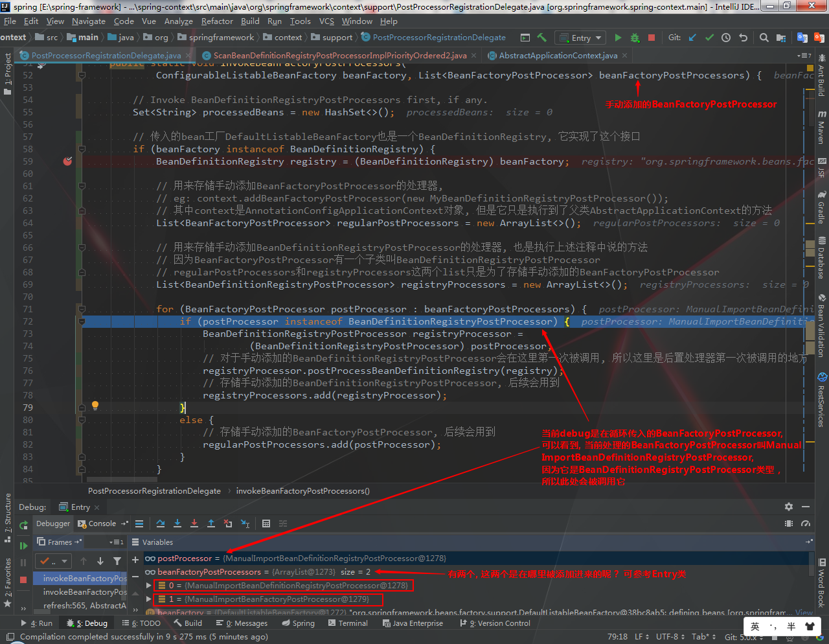This screenshot has width=829, height=644.
Task: Switch to the Console tab in debug panel
Action: (x=102, y=523)
